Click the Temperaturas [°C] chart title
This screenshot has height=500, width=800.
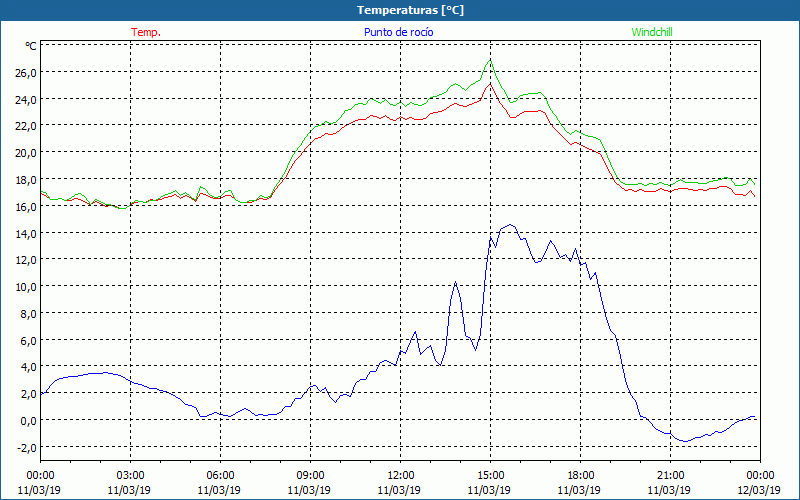coord(410,10)
